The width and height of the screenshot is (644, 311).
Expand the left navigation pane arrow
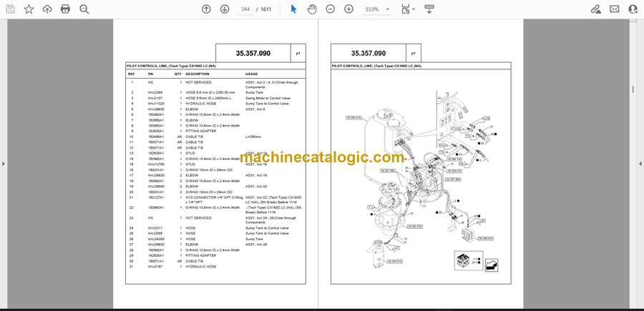pos(4,164)
